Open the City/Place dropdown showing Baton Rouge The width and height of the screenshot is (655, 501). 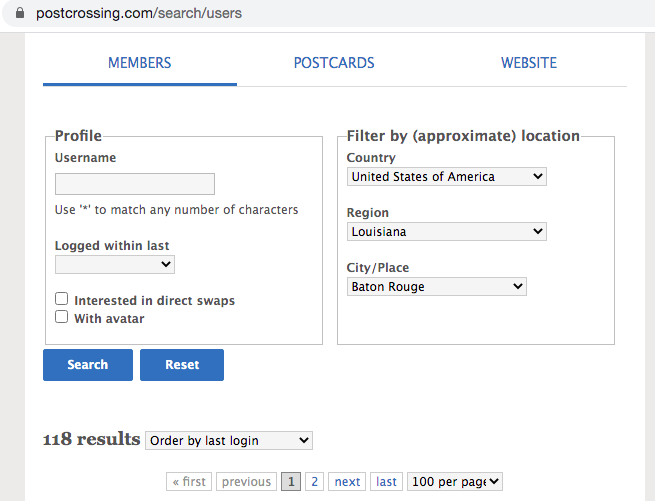[x=437, y=287]
